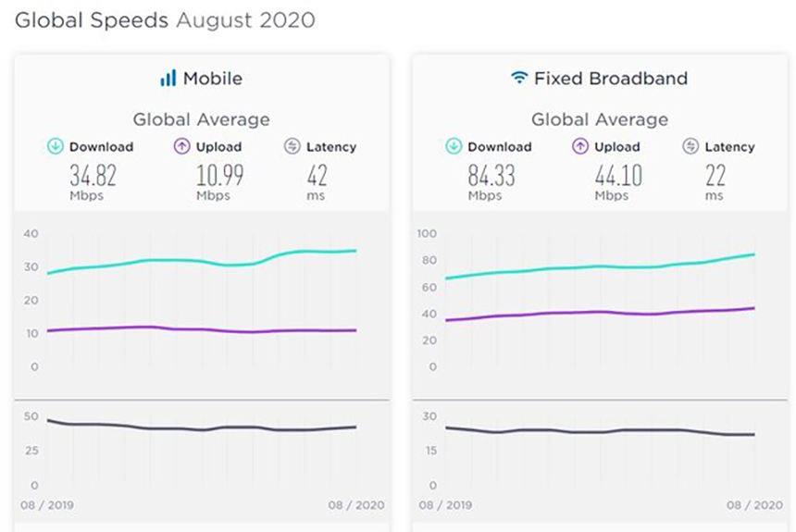Click the Mobile latency icon
Screen dimensions: 796x532
click(x=292, y=146)
